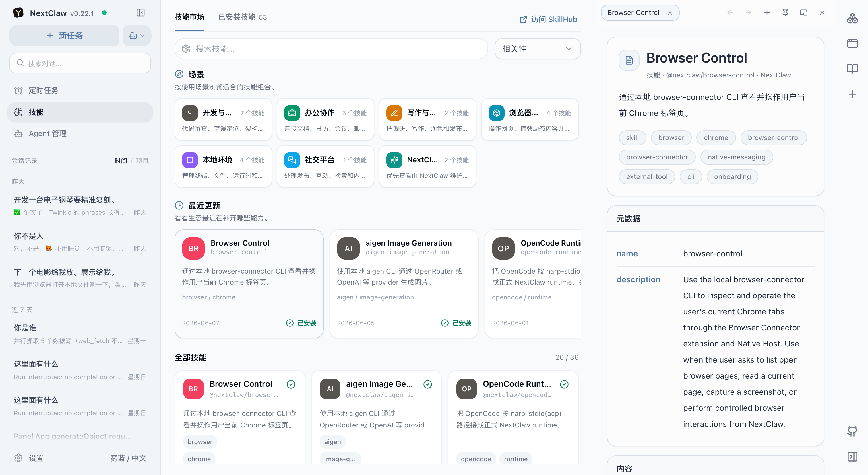Image resolution: width=868 pixels, height=475 pixels.
Task: Start a new task with 新任务 button
Action: coord(64,35)
